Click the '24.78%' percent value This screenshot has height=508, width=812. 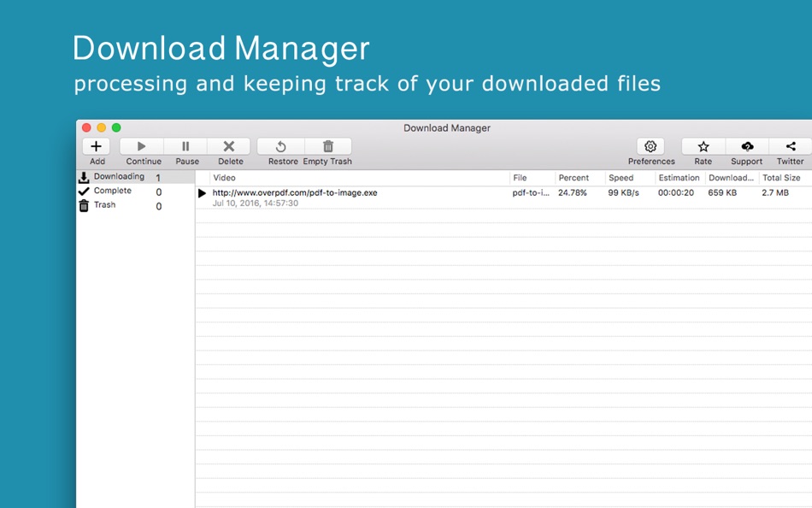coord(572,192)
